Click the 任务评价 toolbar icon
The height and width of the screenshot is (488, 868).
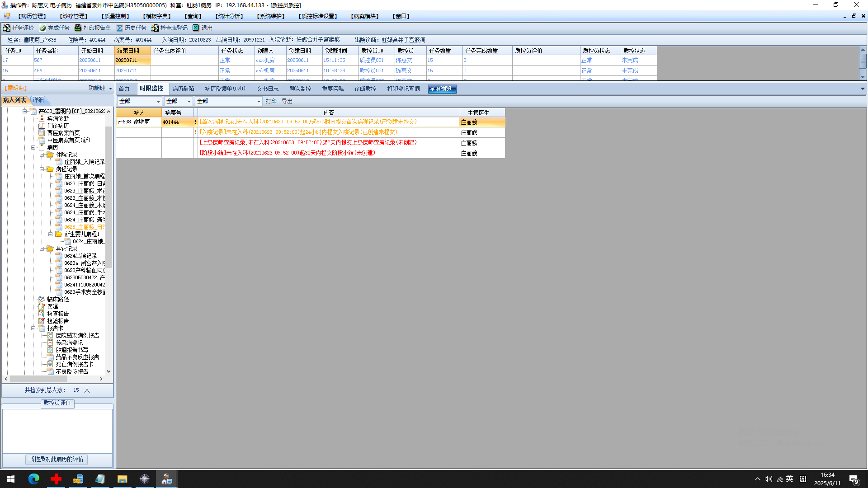pyautogui.click(x=7, y=28)
